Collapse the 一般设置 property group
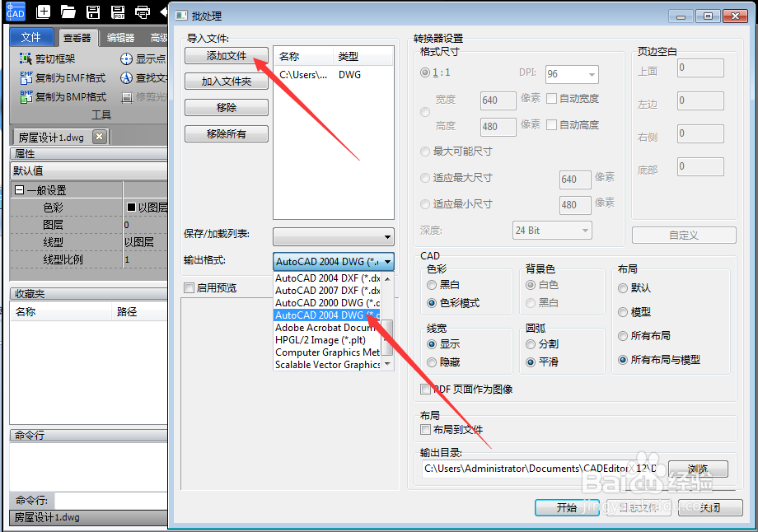 [19, 190]
